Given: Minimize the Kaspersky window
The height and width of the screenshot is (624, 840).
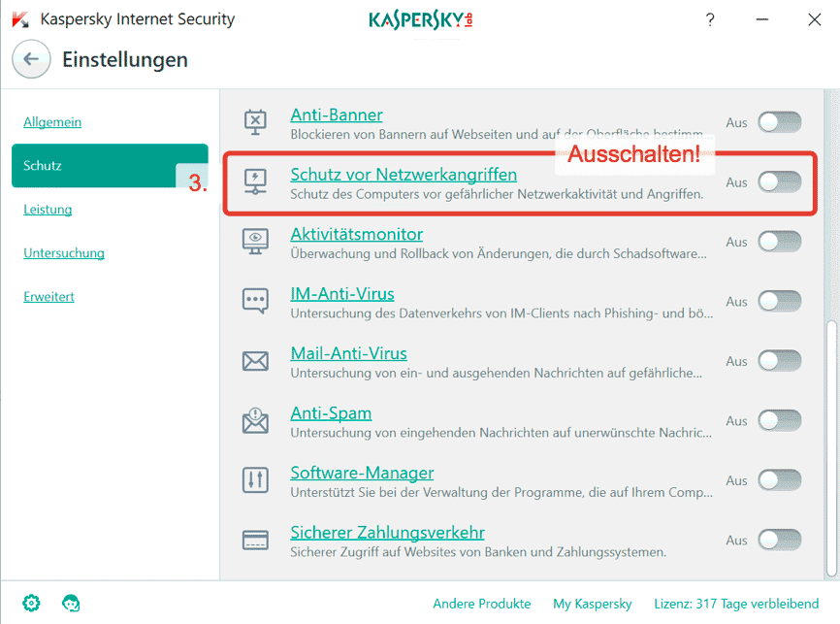Looking at the screenshot, I should [762, 19].
